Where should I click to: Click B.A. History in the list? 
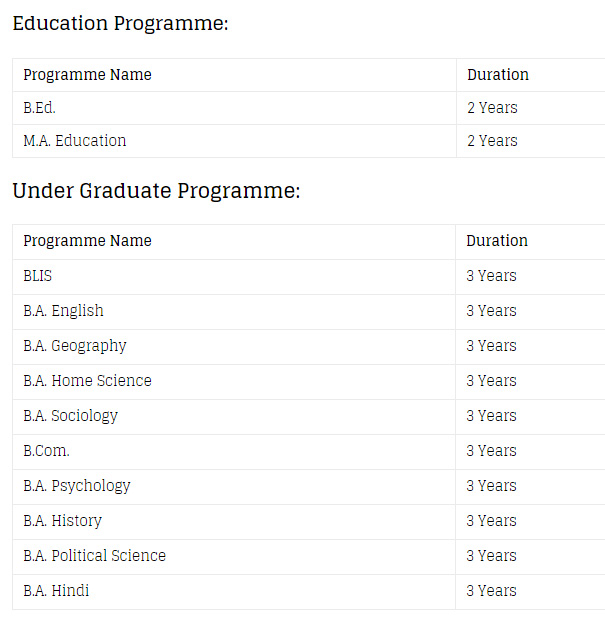coord(63,521)
